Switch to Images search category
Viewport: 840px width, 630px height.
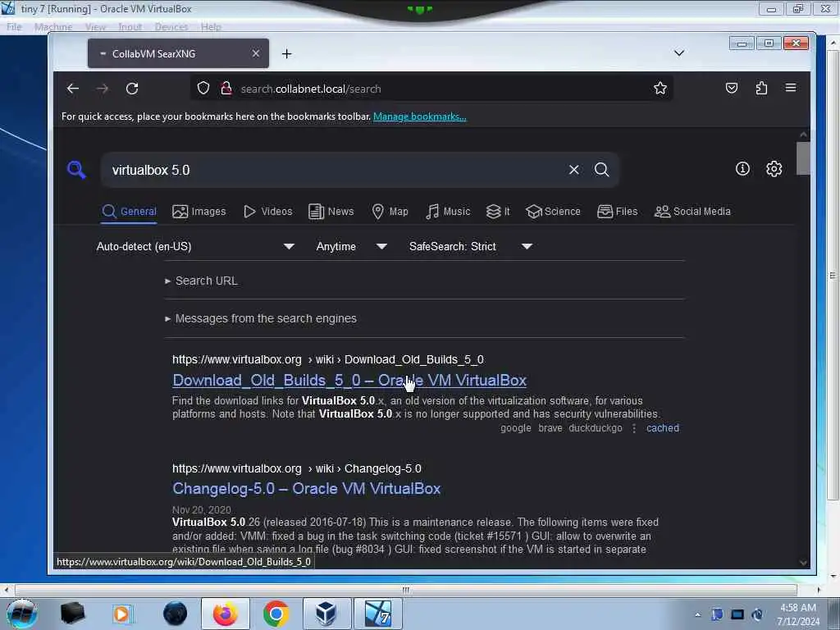tap(199, 211)
